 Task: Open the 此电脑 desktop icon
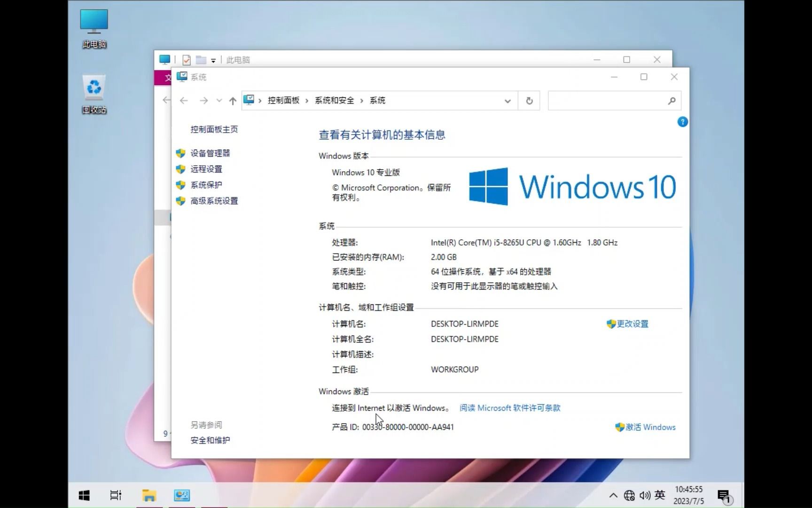pyautogui.click(x=94, y=29)
